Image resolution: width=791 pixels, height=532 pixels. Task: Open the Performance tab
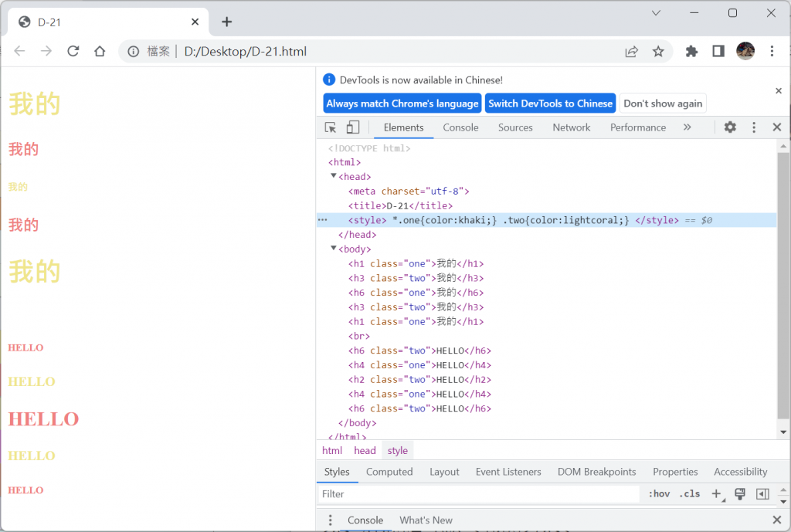637,127
